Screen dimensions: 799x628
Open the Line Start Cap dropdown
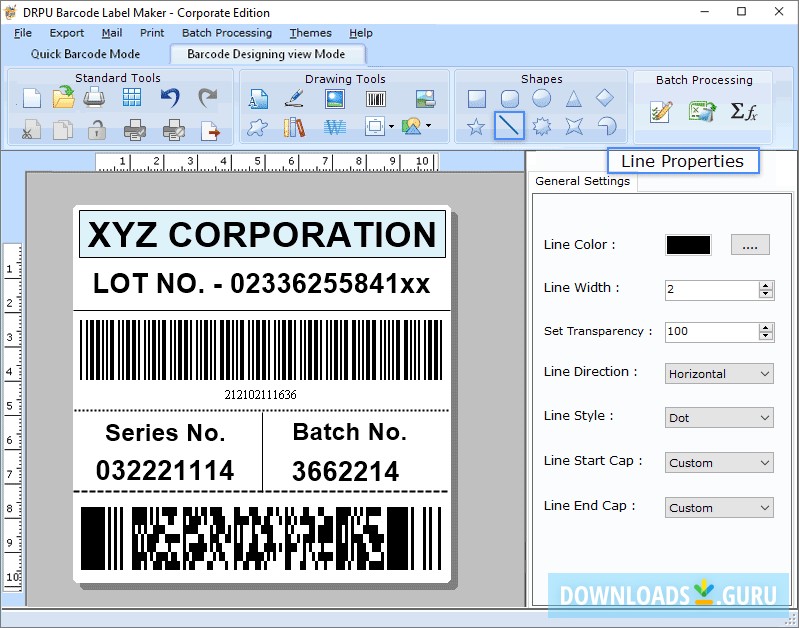[x=720, y=463]
